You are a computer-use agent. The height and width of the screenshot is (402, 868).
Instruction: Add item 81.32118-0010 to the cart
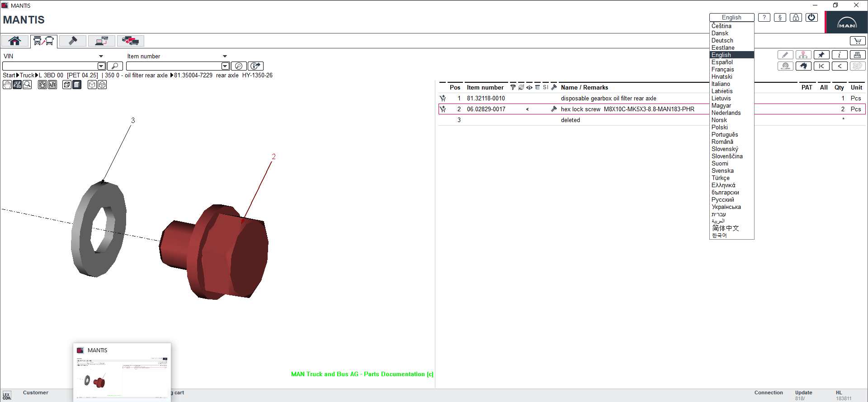(x=443, y=98)
